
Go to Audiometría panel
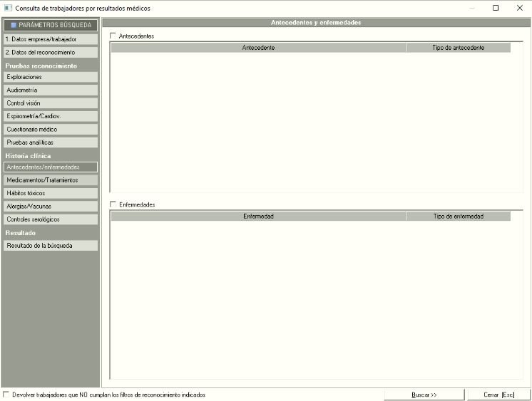(50, 90)
